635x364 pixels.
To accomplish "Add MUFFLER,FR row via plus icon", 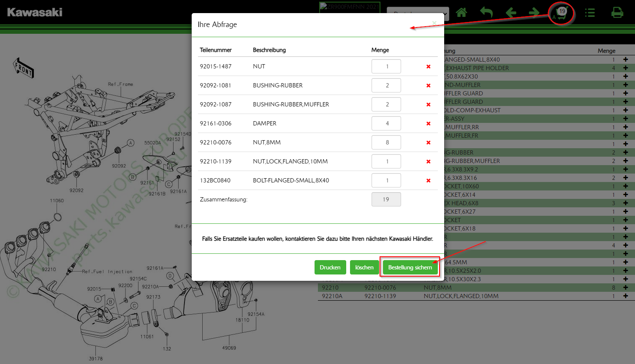I will tap(625, 136).
